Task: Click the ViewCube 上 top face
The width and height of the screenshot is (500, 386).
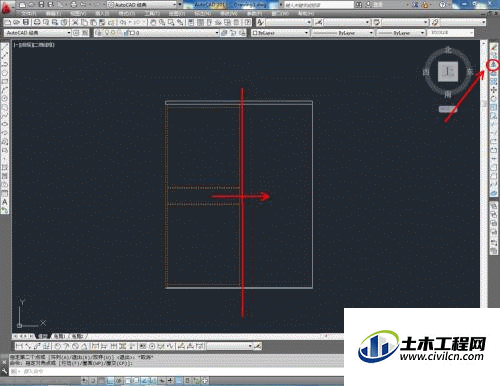Action: [448, 71]
